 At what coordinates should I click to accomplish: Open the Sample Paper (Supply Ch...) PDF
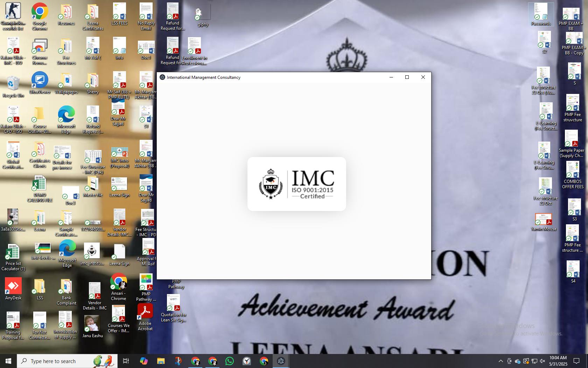click(x=571, y=144)
